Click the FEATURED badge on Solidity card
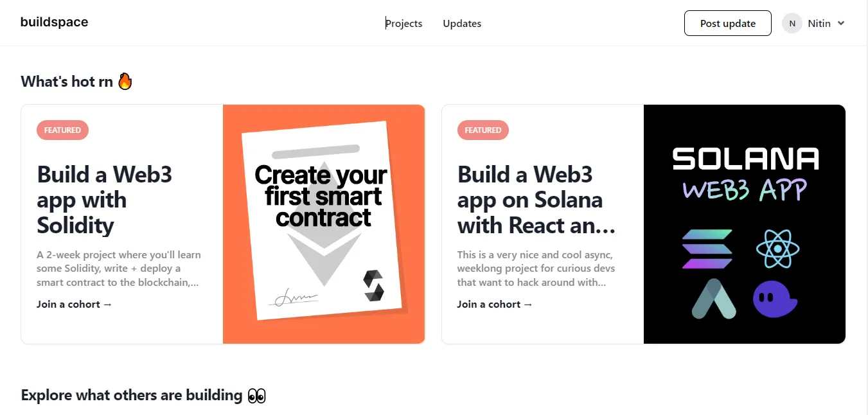Screen dimensions: 868x415 tap(62, 130)
